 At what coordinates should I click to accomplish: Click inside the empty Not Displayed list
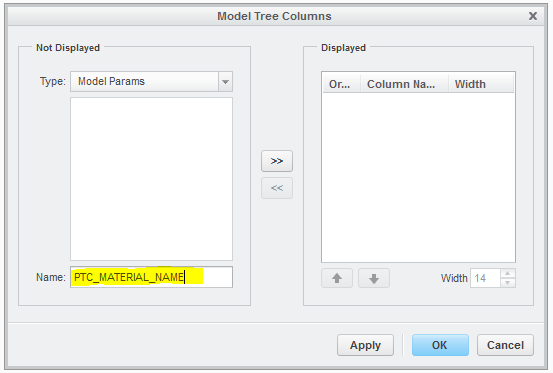151,179
